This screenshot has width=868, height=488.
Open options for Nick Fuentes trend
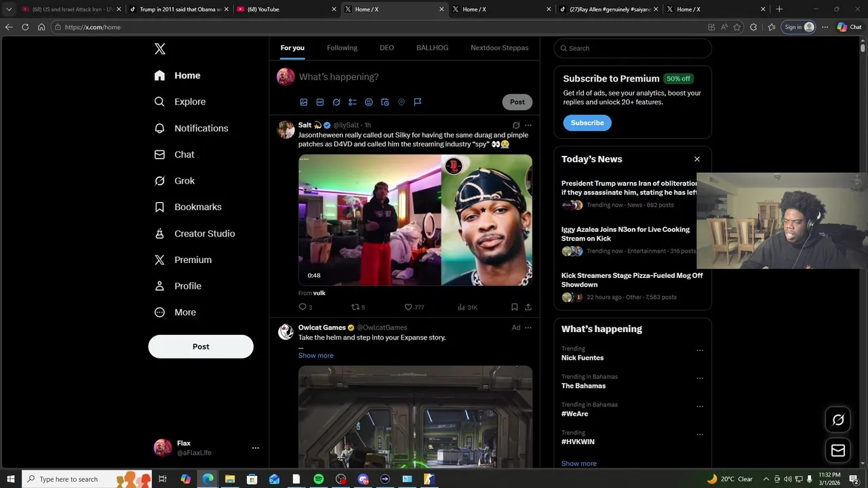point(700,350)
